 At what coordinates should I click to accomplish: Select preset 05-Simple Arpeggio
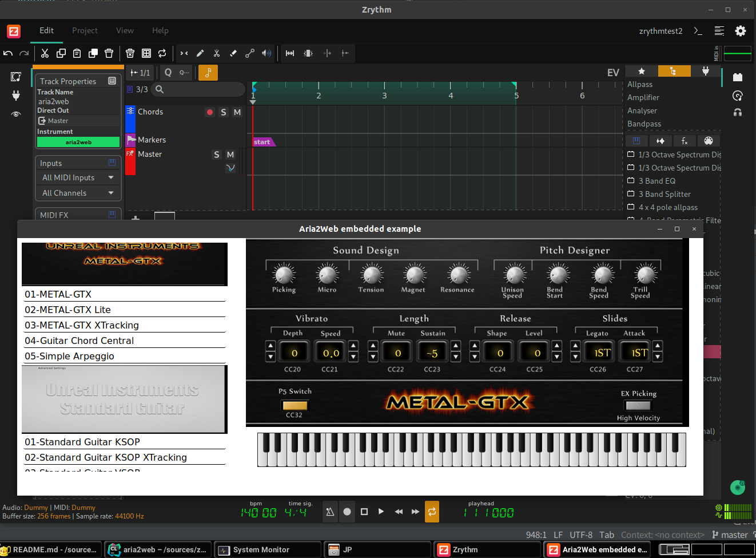124,356
